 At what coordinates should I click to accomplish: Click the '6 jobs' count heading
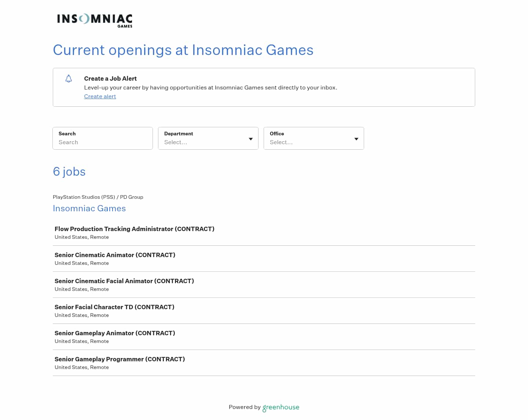(69, 172)
